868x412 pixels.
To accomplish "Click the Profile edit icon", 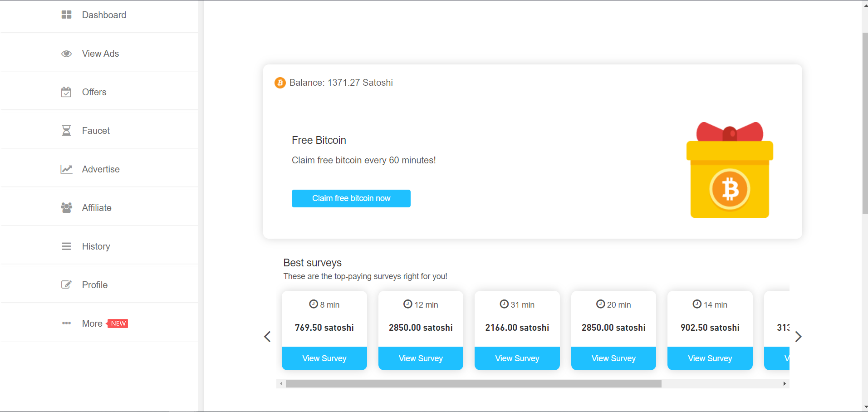I will pyautogui.click(x=66, y=285).
